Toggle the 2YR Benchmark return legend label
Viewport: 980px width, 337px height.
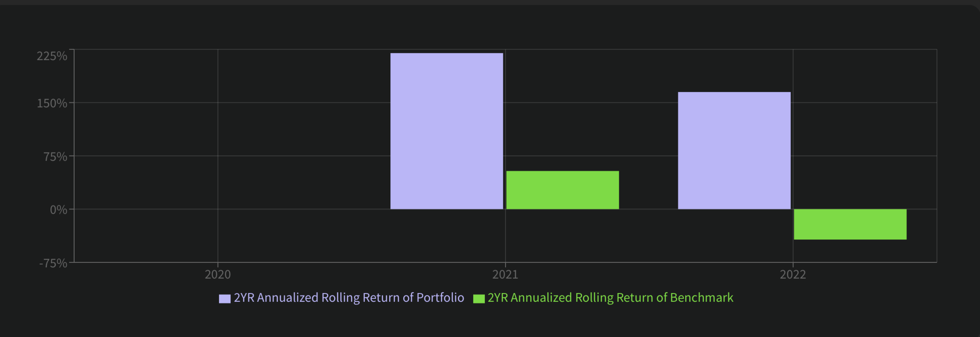click(x=610, y=298)
